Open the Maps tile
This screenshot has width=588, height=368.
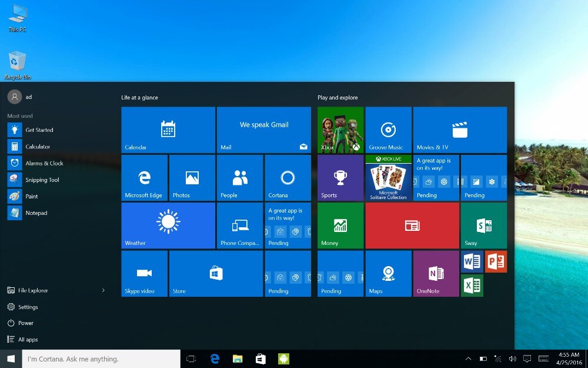389,273
